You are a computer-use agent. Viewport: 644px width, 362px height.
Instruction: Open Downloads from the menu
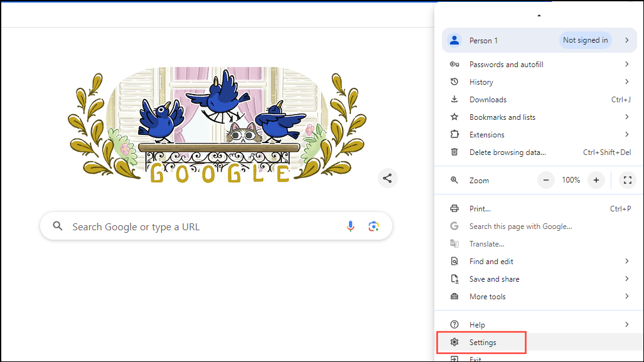(x=488, y=99)
